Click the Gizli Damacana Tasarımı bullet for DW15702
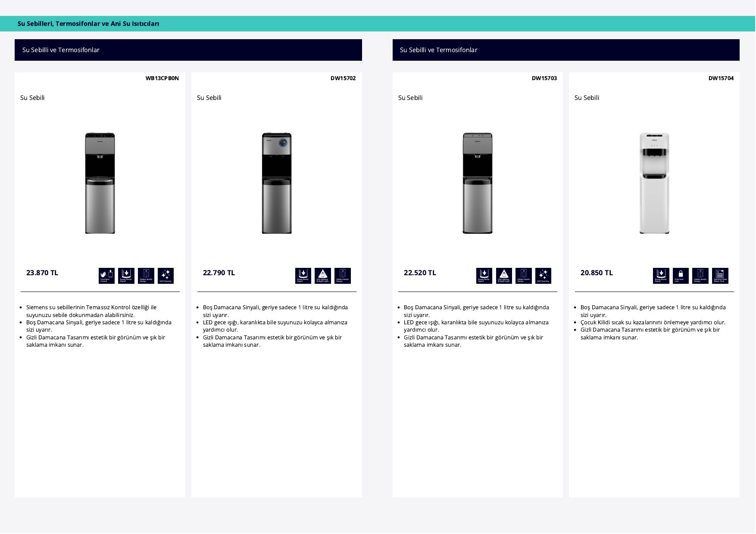Viewport: 756px width, 534px height. point(272,342)
